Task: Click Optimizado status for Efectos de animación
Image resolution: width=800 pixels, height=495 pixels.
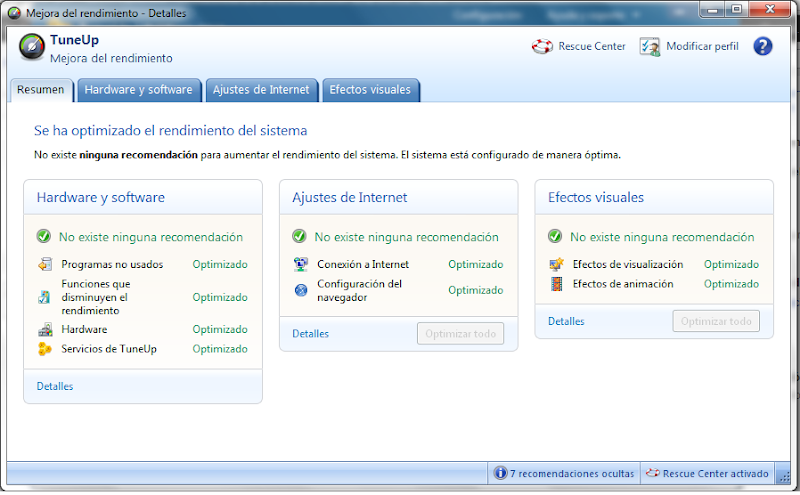Action: coord(731,284)
